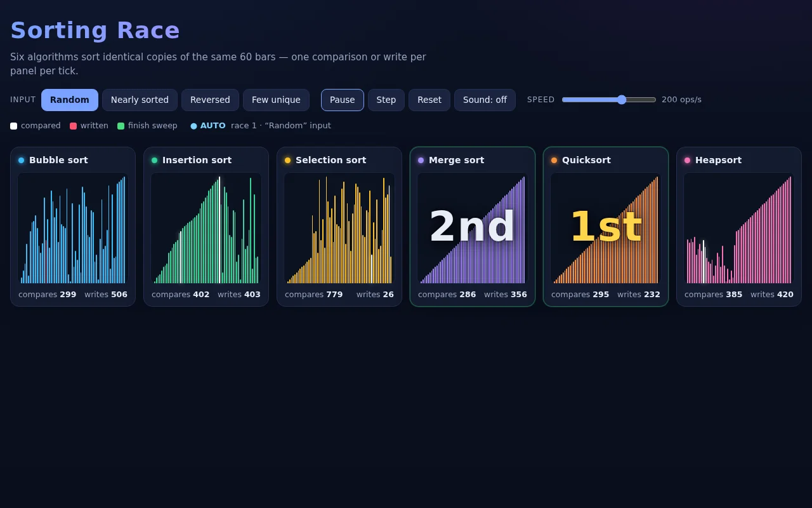The width and height of the screenshot is (812, 508).
Task: Reset the race
Action: coord(429,100)
